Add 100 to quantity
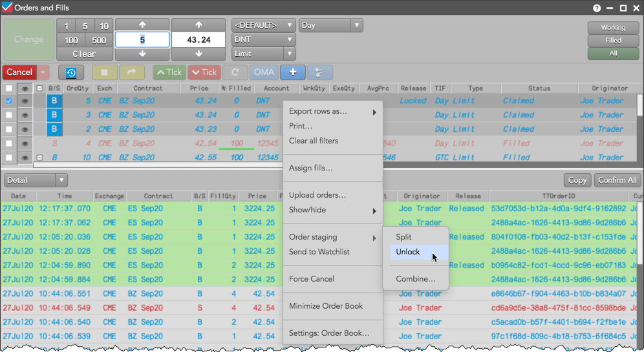This screenshot has width=644, height=352. point(70,40)
